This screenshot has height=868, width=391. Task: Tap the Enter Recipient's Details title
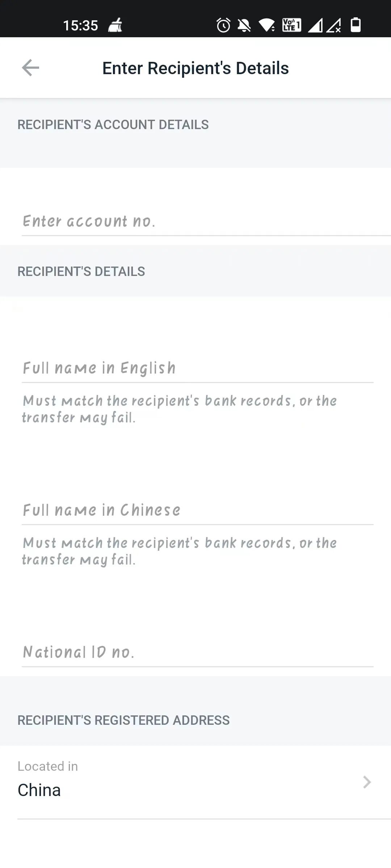coord(195,68)
